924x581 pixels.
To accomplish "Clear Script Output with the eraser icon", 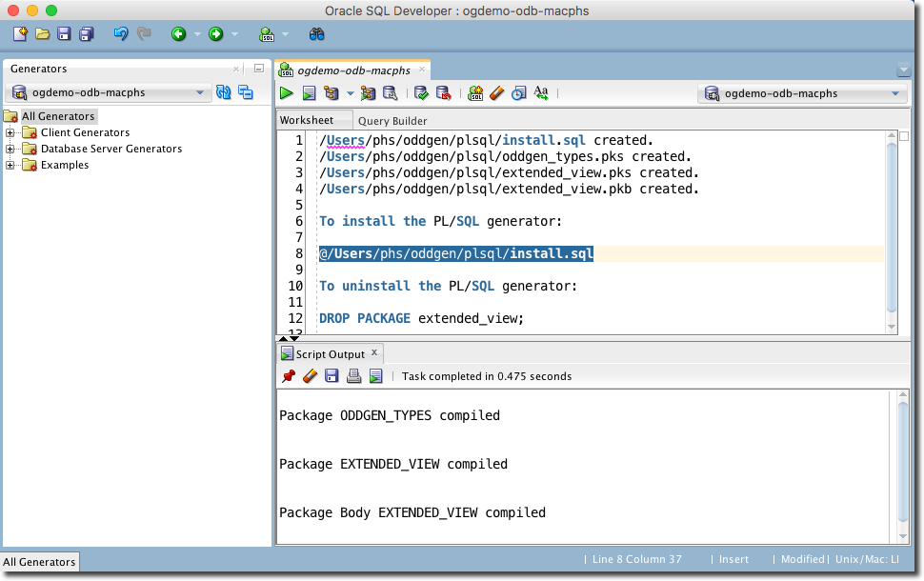I will point(310,376).
